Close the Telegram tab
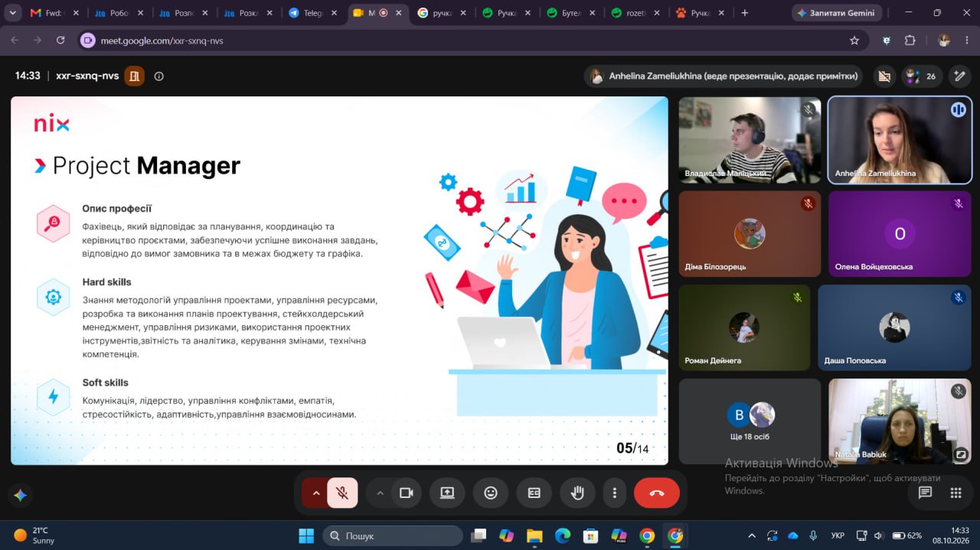980x550 pixels. 334,13
